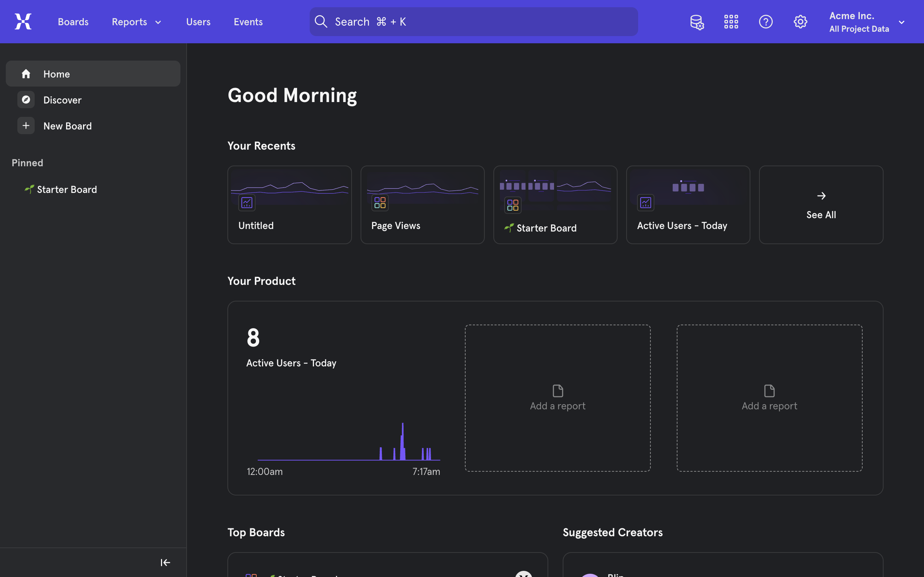Open the help question mark icon
The width and height of the screenshot is (924, 577).
(766, 21)
